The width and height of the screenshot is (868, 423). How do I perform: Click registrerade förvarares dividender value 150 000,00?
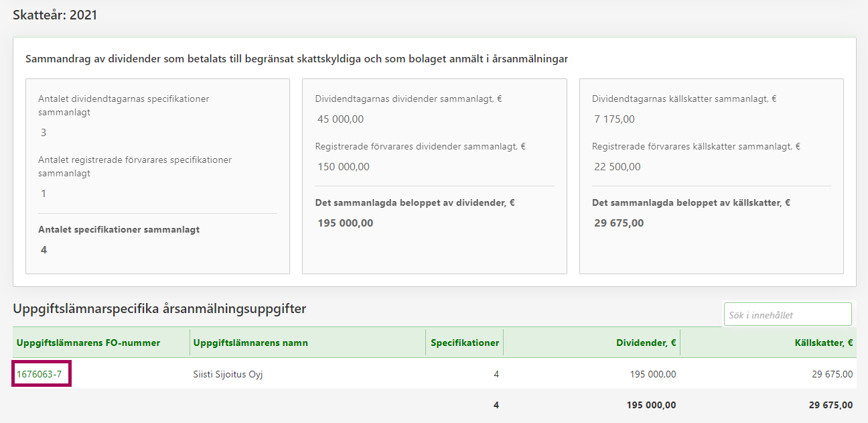(x=344, y=167)
